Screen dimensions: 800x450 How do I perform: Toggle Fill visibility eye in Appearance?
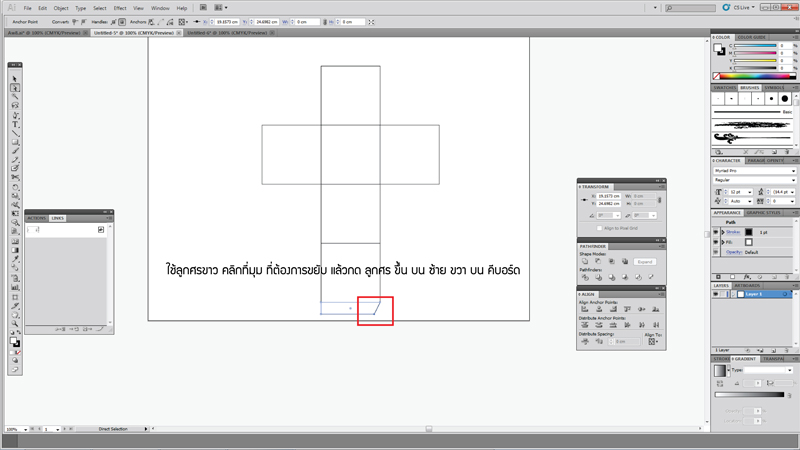pyautogui.click(x=716, y=242)
